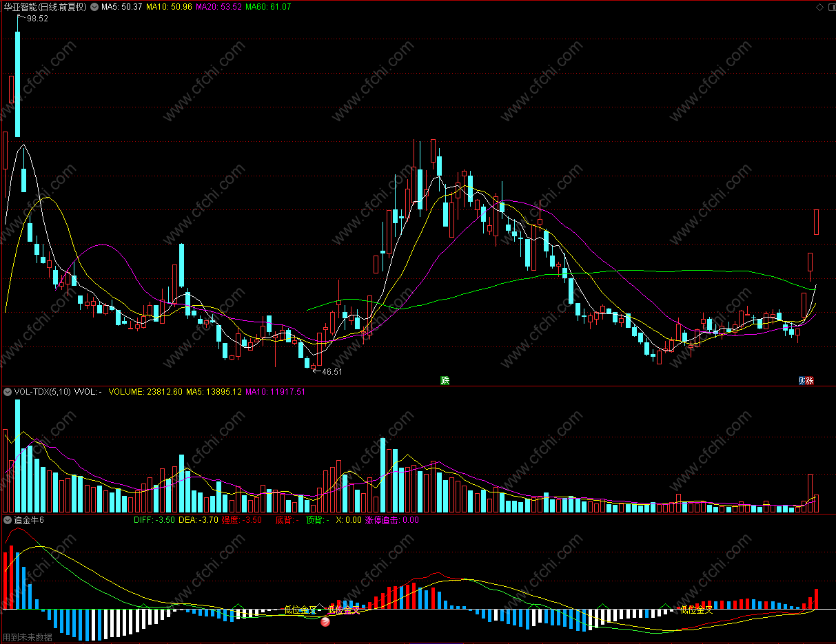
Task: Click the 顶背 label
Action: click(317, 520)
